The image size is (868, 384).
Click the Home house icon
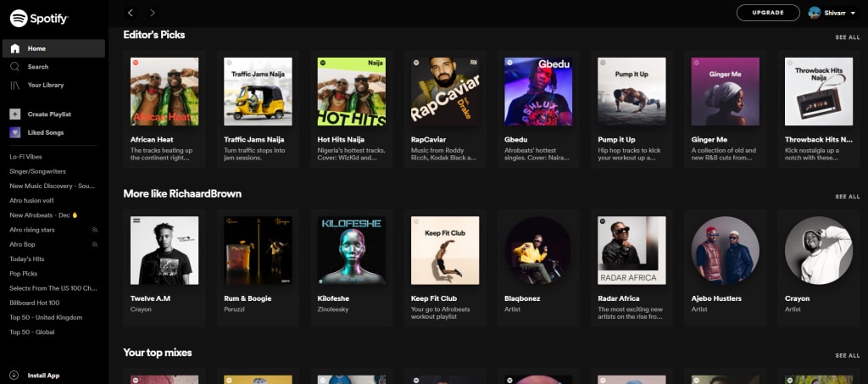coord(15,48)
